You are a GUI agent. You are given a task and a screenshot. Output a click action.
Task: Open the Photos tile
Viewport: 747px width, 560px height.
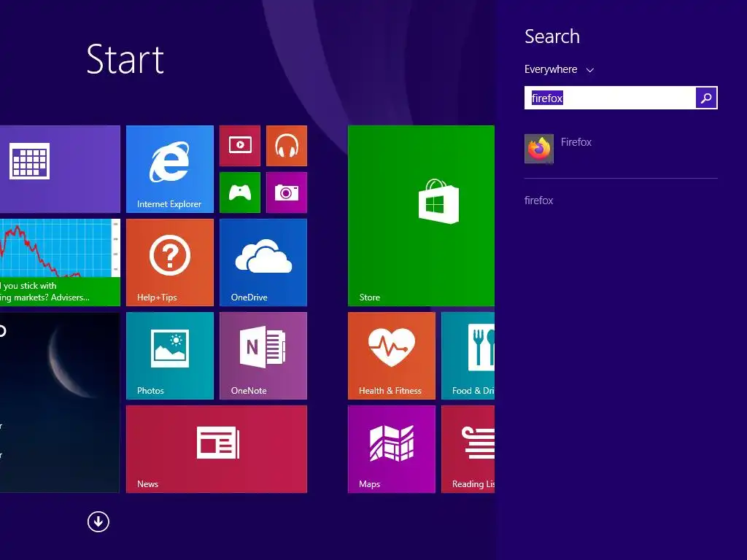(169, 356)
